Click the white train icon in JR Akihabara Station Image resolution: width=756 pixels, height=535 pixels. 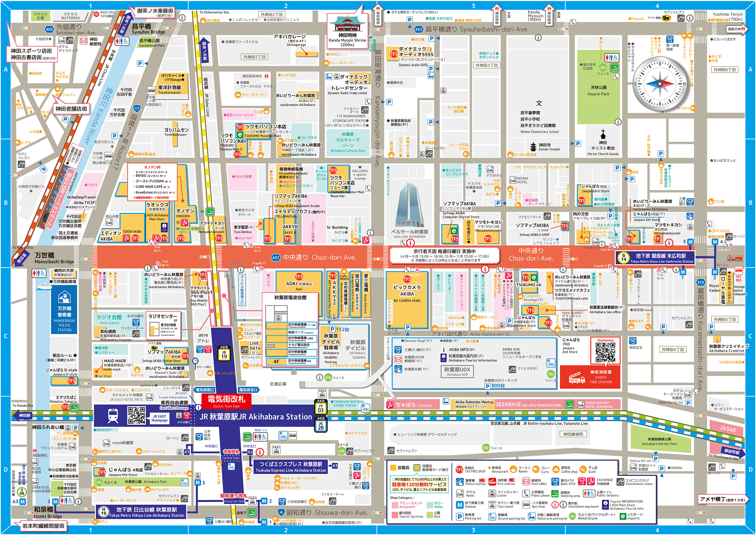[x=113, y=416]
